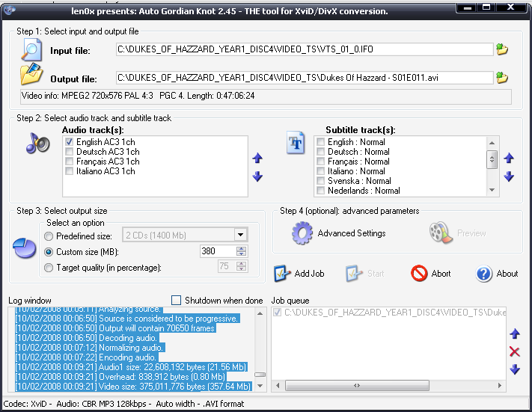The image size is (532, 412).
Task: Click the Preview button label
Action: coord(471,233)
